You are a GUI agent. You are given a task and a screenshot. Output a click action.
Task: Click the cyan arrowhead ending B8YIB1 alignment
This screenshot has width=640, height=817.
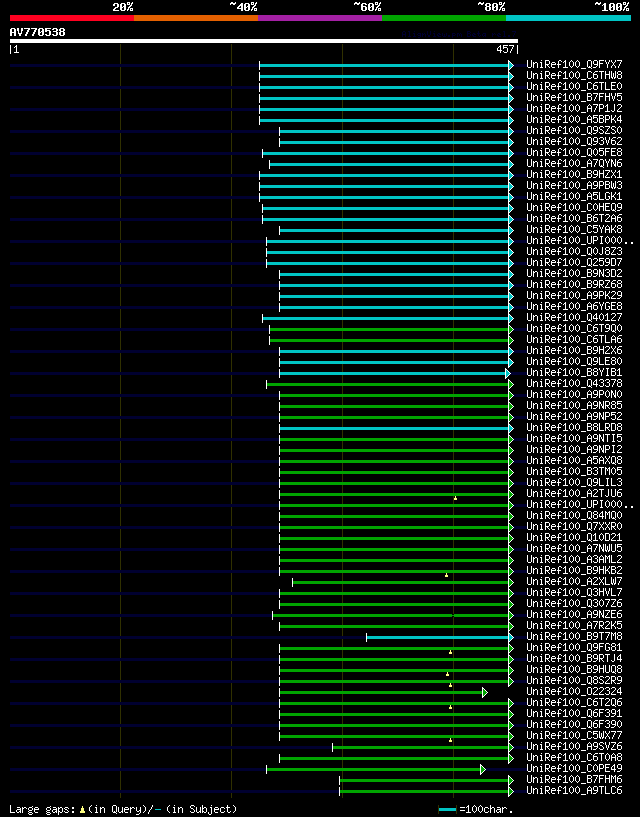point(508,373)
